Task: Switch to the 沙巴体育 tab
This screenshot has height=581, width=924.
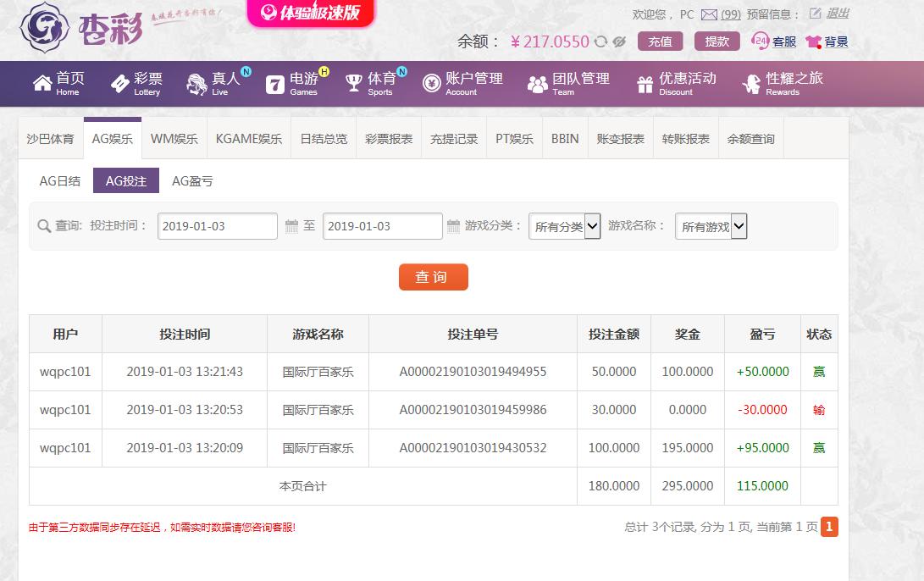Action: tap(51, 139)
